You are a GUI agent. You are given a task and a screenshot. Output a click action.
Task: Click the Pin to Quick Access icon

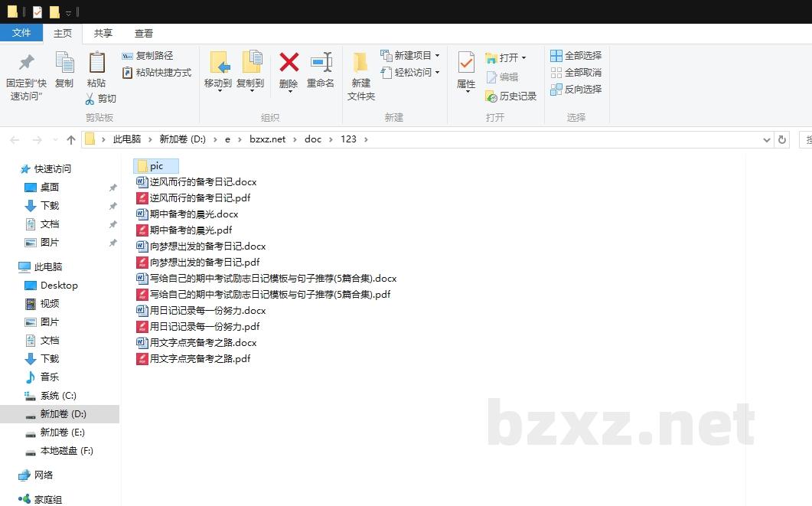tap(26, 62)
